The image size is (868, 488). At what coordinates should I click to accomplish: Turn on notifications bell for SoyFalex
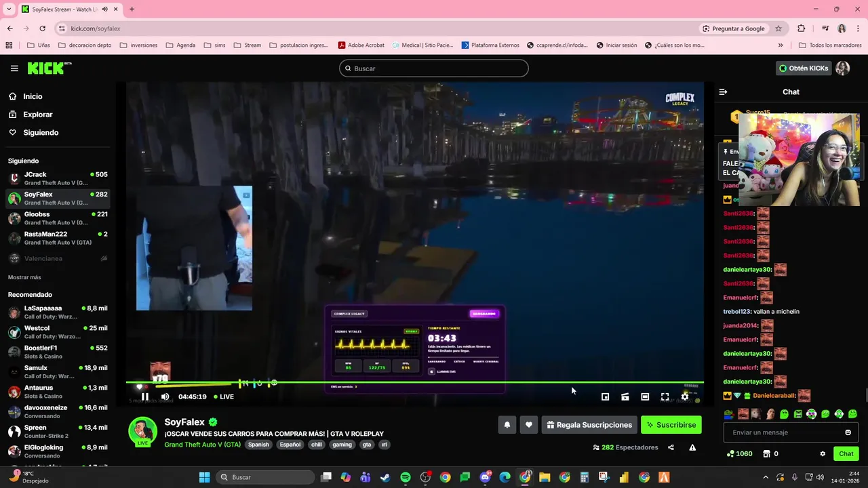click(x=507, y=425)
